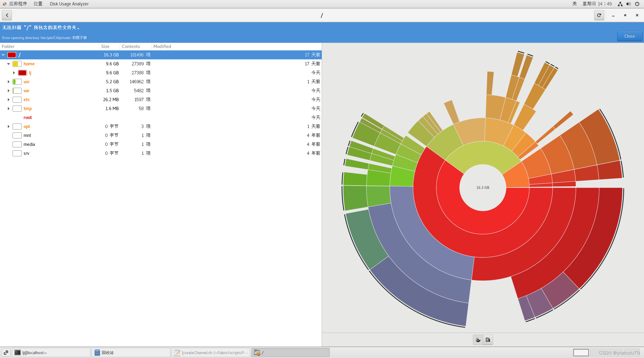
Task: Click the 4 年前 date in the mnt row
Action: (x=313, y=135)
